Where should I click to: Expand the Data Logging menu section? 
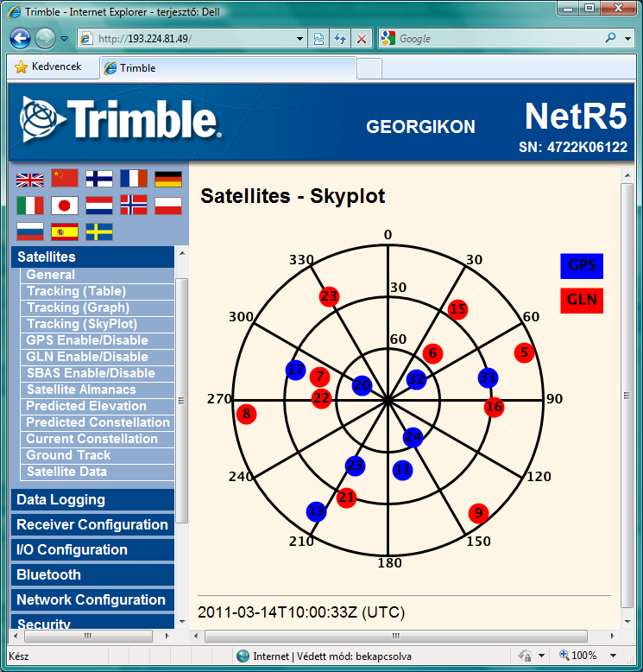92,499
